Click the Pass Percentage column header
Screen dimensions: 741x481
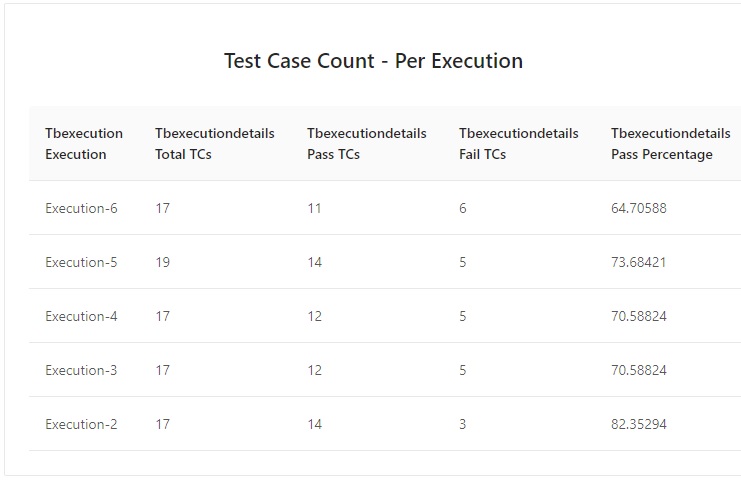(670, 144)
